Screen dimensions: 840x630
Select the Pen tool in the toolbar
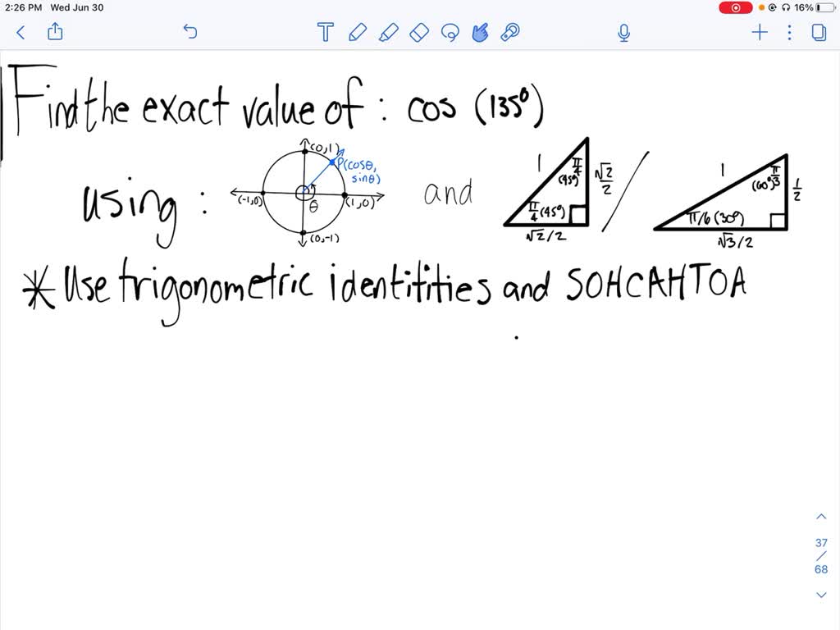tap(357, 33)
